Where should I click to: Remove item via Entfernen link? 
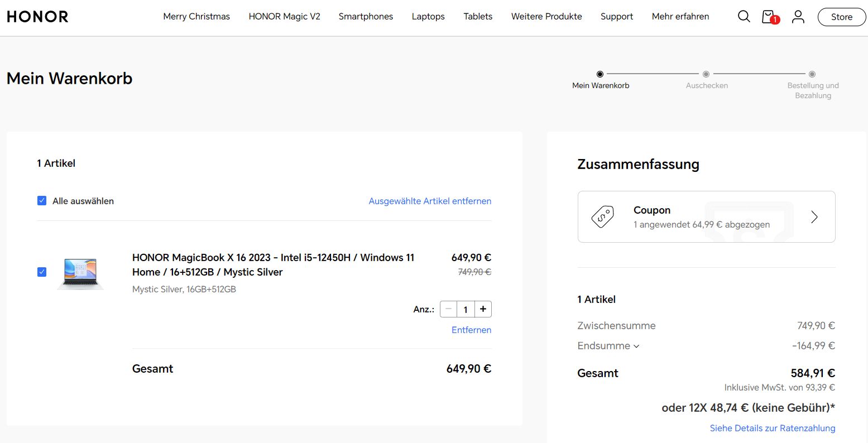click(x=471, y=330)
